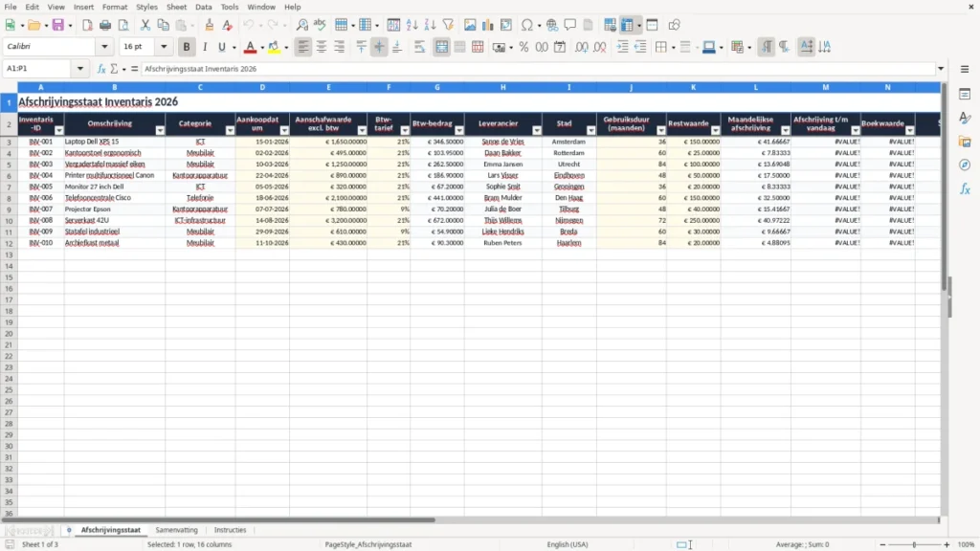Click the Insert Chart icon
The image size is (980, 551).
[488, 25]
